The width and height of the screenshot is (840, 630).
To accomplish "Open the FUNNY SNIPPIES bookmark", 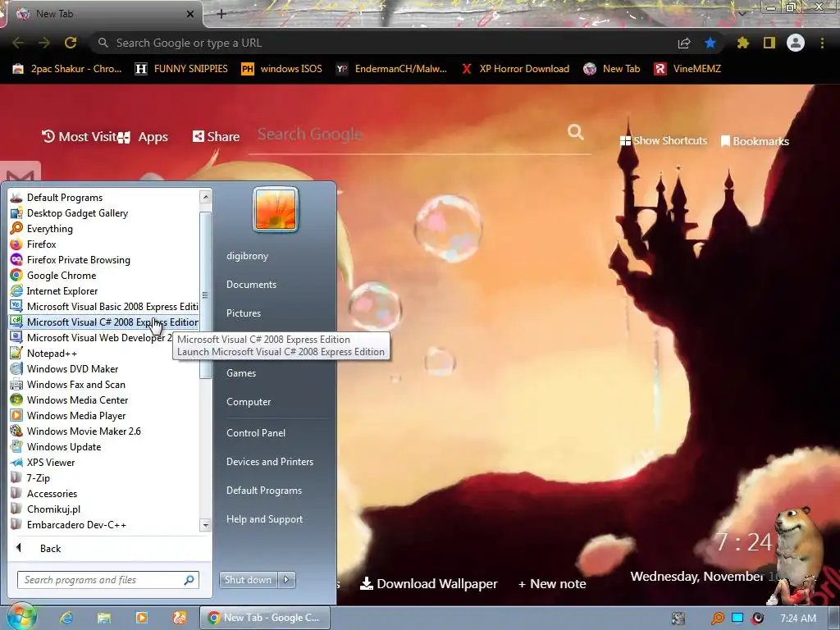I will [181, 69].
